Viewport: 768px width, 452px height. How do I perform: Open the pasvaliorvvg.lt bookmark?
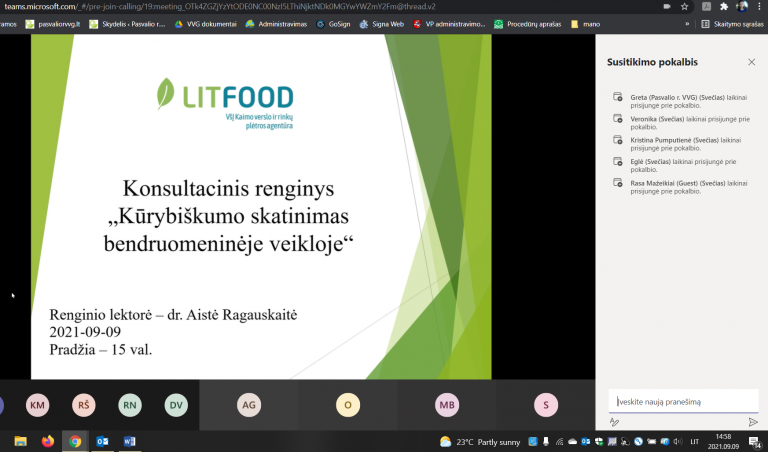click(53, 24)
